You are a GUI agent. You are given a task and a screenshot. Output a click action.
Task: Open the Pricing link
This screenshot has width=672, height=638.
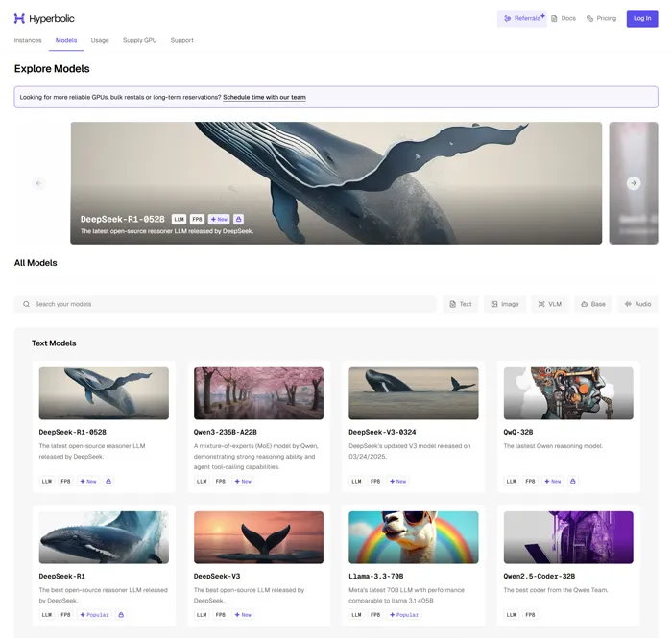[601, 18]
